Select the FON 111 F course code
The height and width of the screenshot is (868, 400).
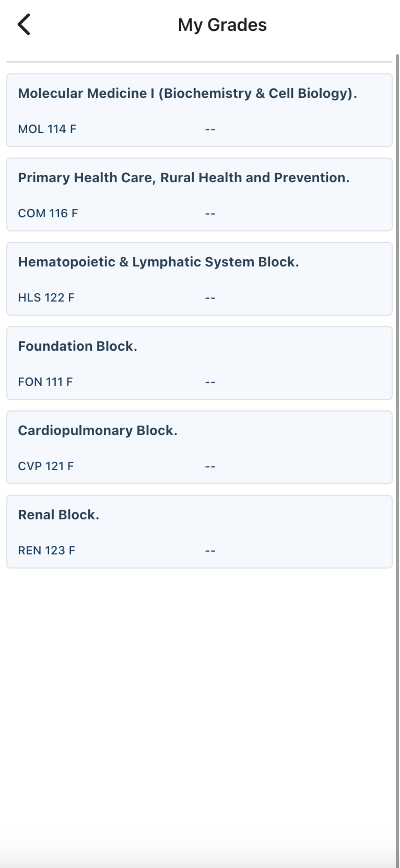(46, 382)
